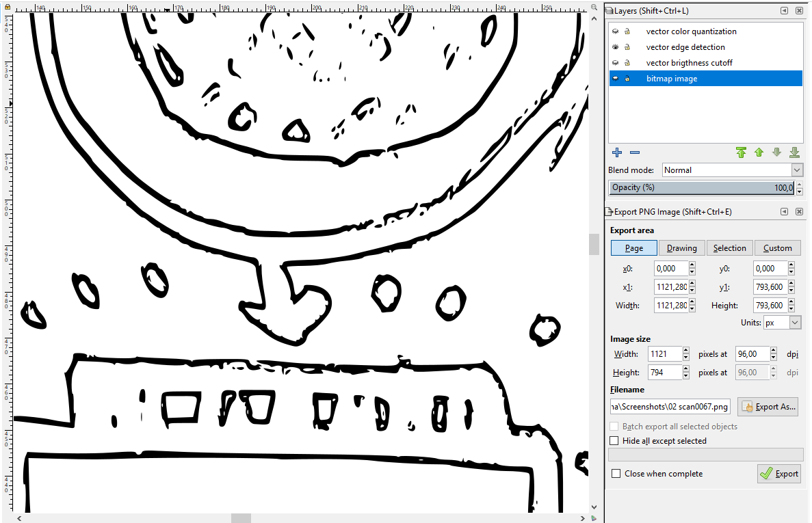
Task: Click the magnifier icon above the canvas scrollbar
Action: coord(593,5)
